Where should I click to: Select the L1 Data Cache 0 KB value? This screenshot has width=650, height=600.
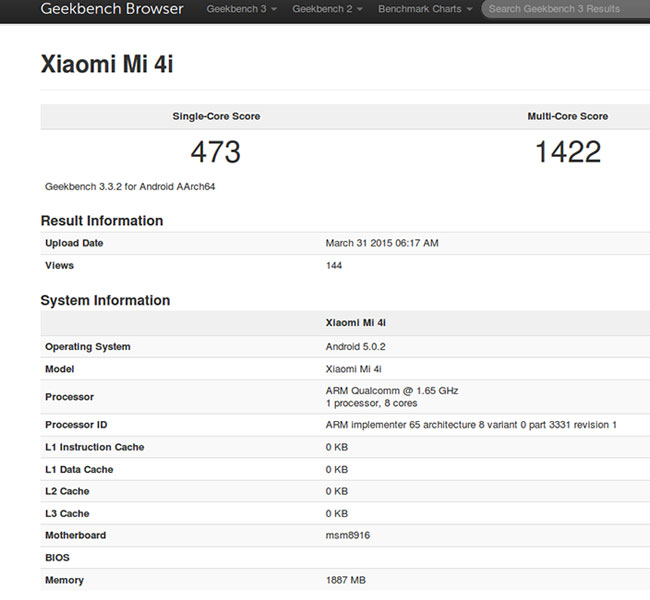coord(337,469)
